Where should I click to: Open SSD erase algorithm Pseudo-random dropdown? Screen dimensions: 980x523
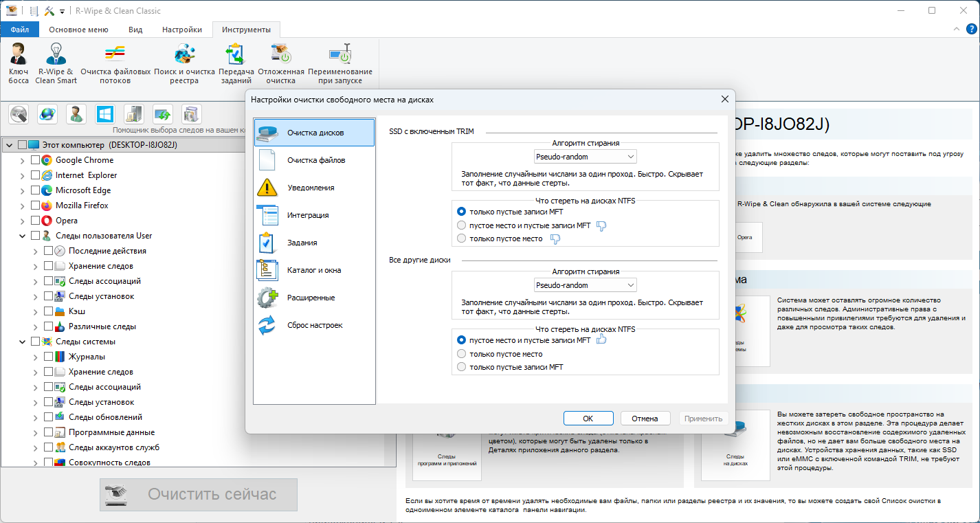click(x=586, y=157)
